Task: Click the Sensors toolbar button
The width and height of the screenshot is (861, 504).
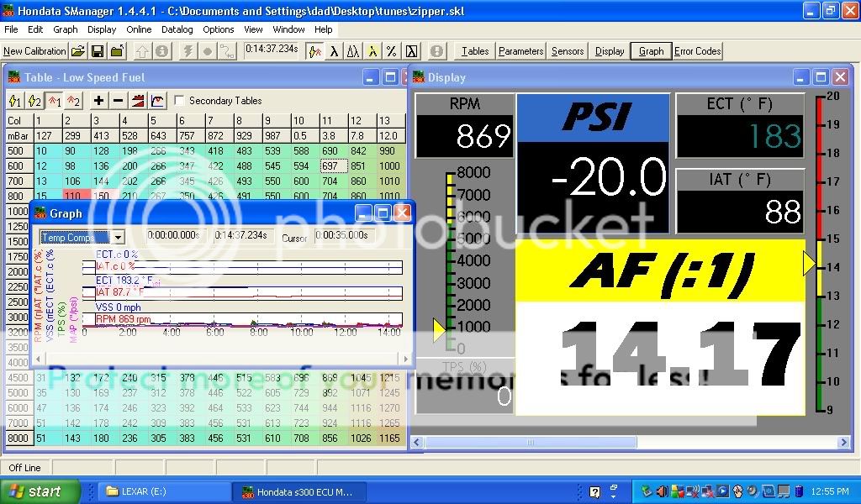Action: click(568, 51)
